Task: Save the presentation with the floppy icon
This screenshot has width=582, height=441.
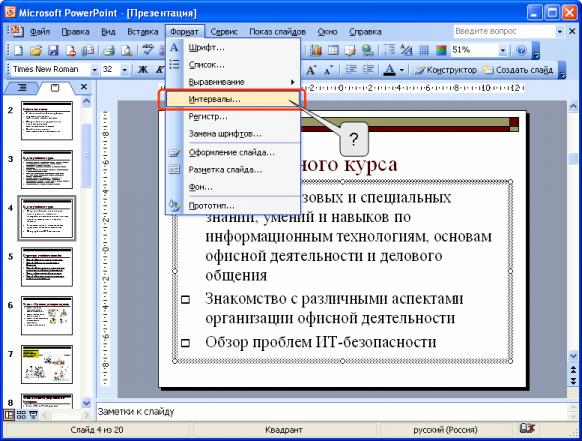Action: pyautogui.click(x=53, y=50)
